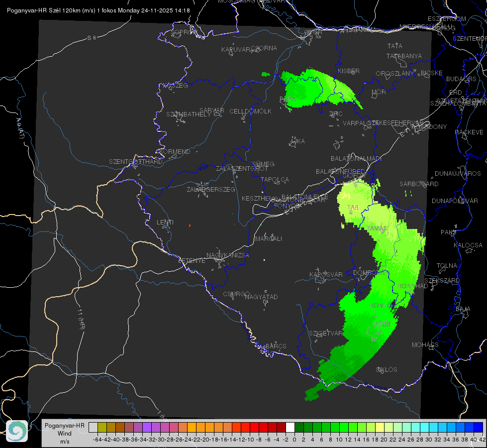Click the CSORNA city label
487x448 pixels.
(264, 48)
